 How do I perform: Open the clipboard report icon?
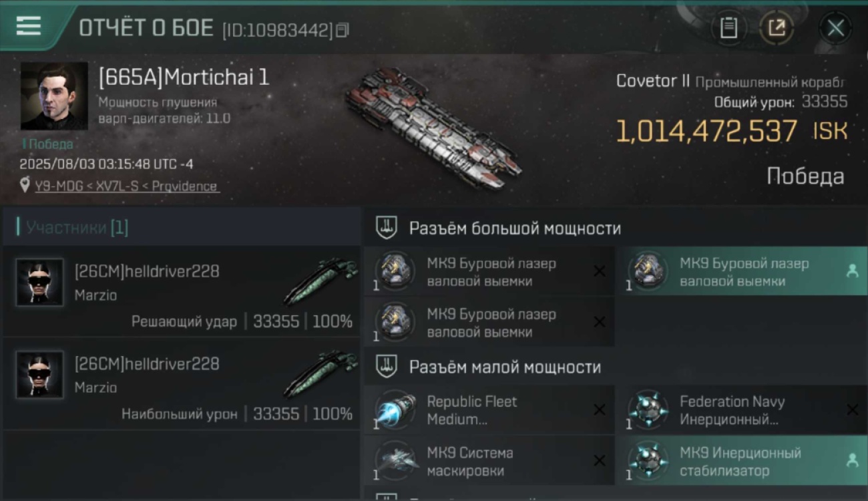(728, 28)
